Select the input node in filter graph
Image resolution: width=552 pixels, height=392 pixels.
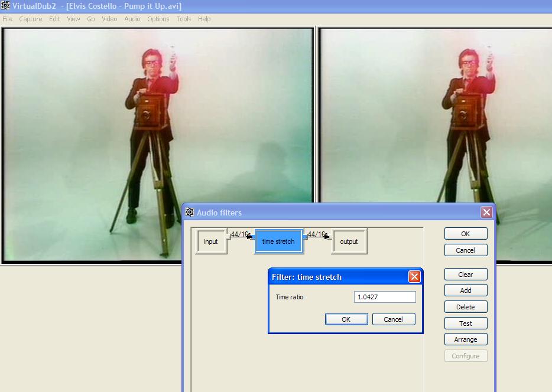click(x=211, y=241)
